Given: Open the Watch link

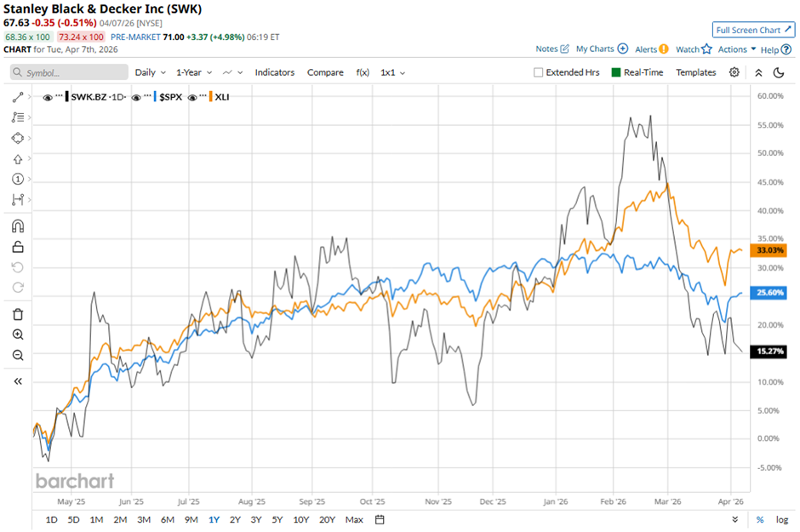Looking at the screenshot, I should pyautogui.click(x=688, y=49).
